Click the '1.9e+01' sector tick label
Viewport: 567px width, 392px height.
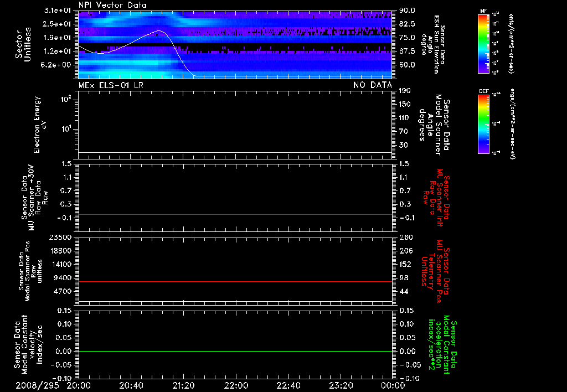[x=57, y=38]
